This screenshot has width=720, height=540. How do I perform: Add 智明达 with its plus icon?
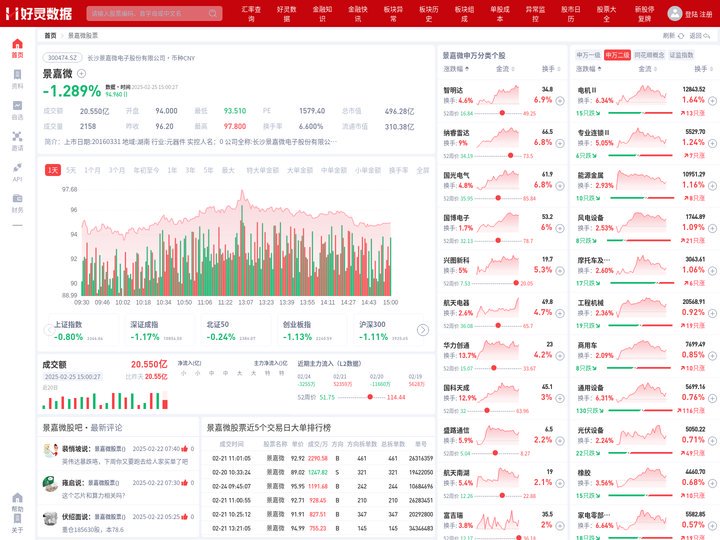click(560, 101)
